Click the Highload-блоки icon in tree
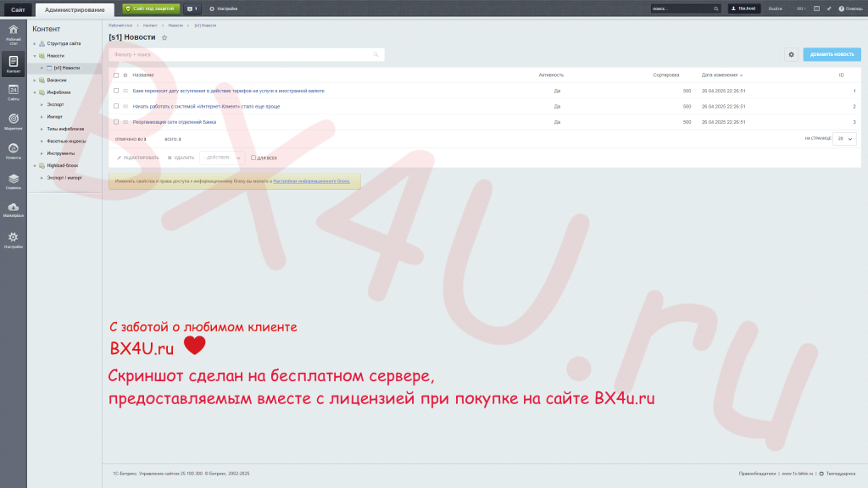 coord(42,165)
